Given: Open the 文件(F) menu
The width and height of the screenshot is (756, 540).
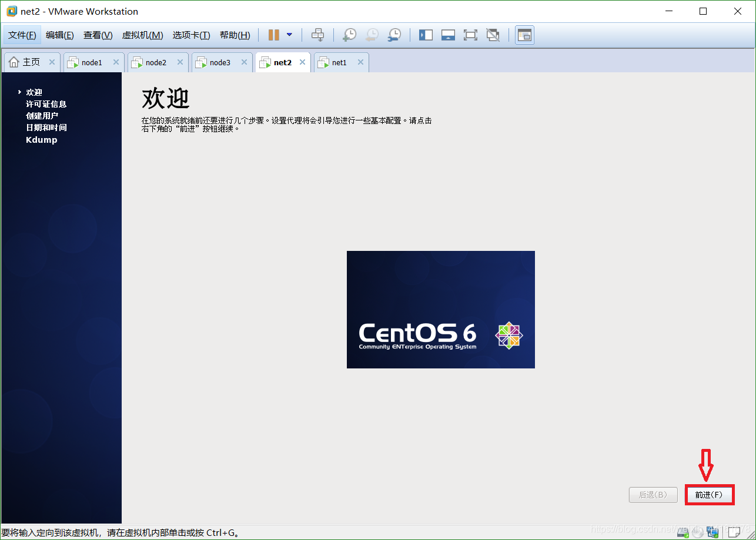Looking at the screenshot, I should [x=22, y=35].
